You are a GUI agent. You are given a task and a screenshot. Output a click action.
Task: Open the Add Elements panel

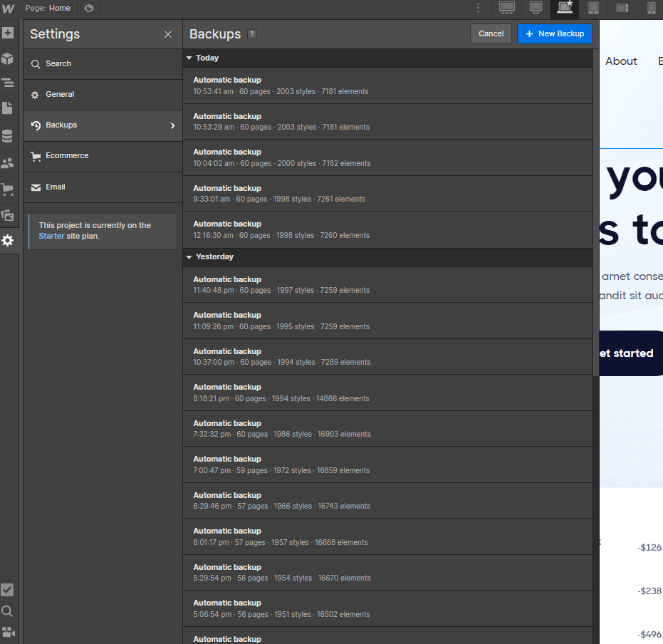click(x=9, y=33)
